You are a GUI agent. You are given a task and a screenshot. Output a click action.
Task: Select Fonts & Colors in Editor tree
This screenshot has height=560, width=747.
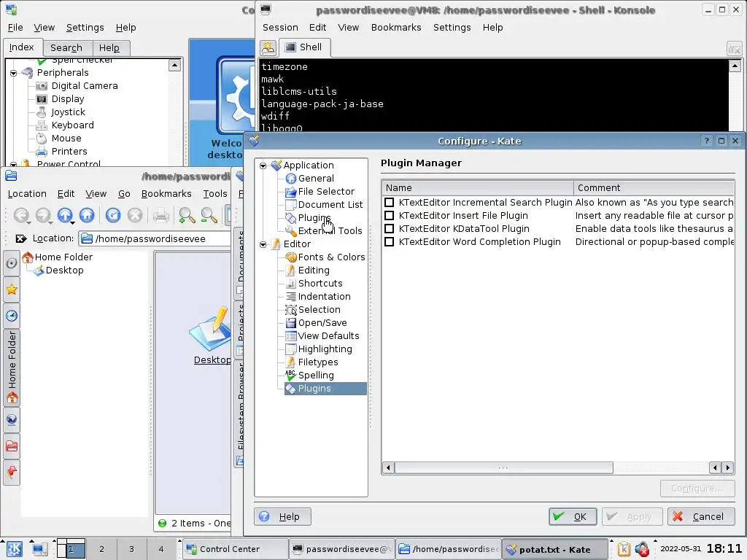(325, 257)
